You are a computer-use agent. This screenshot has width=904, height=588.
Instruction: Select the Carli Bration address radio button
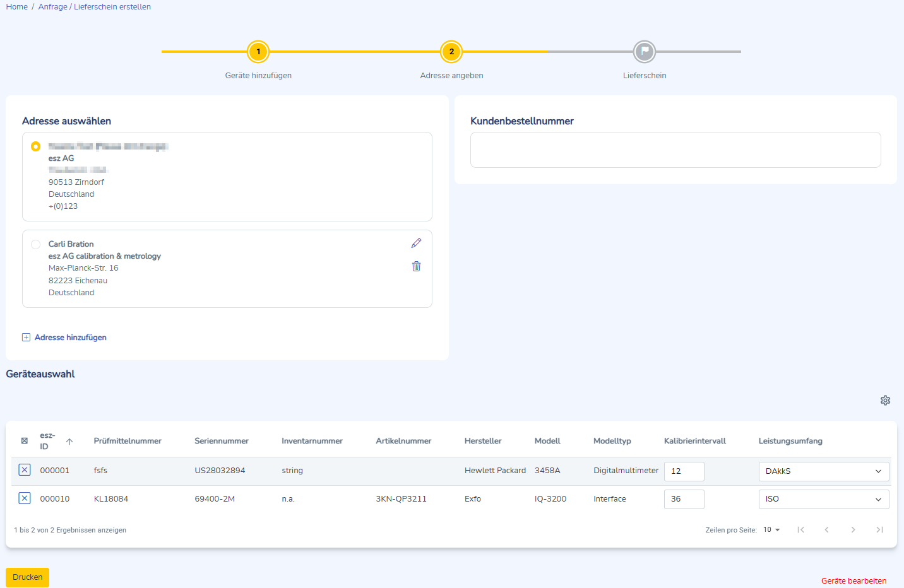(36, 245)
